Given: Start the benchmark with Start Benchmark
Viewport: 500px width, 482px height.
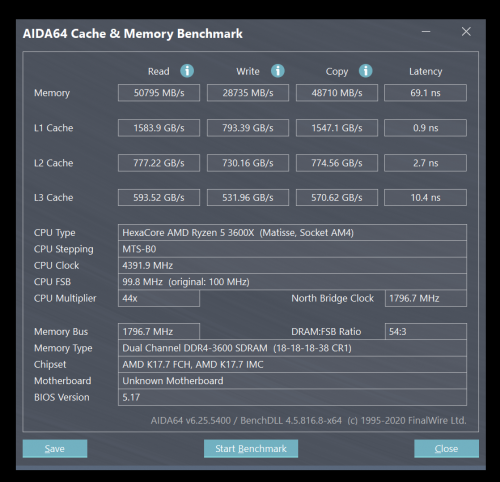Looking at the screenshot, I should pyautogui.click(x=251, y=448).
